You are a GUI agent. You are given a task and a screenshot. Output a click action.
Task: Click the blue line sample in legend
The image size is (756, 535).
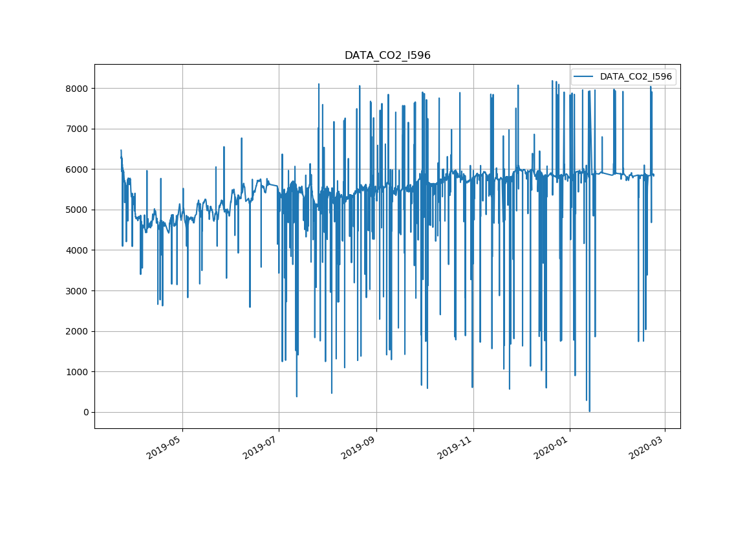[585, 77]
